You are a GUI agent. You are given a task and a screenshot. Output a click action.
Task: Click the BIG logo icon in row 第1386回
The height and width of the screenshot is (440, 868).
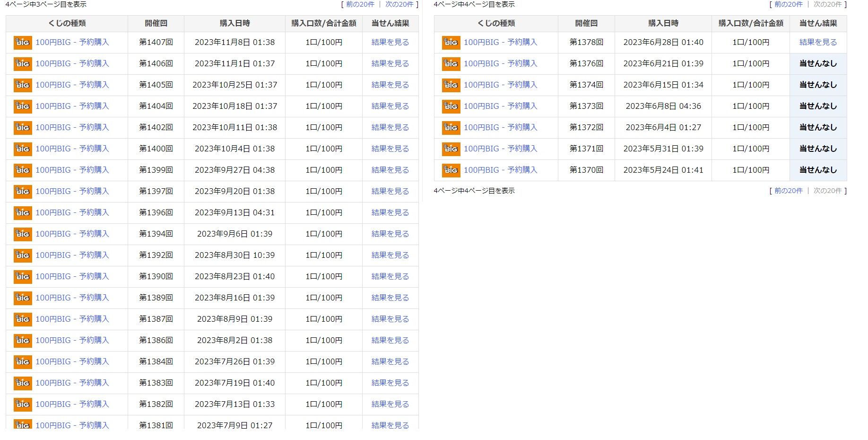[23, 341]
